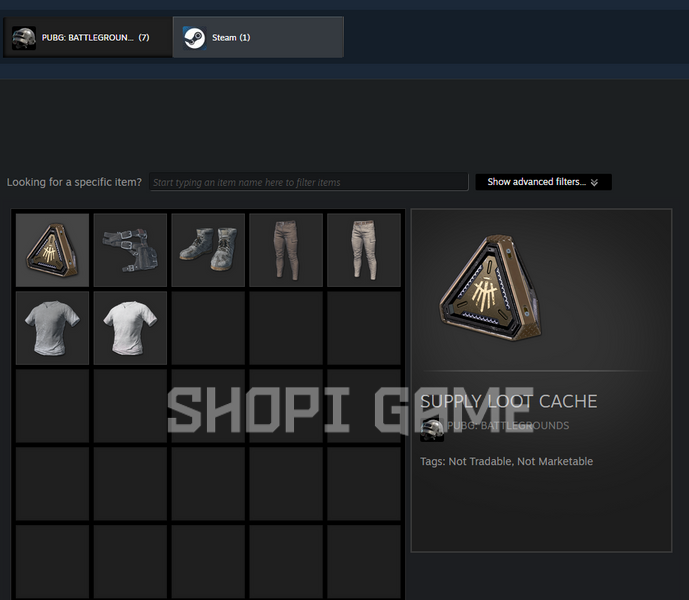Screen dimensions: 689x600
Task: Switch to the Steam (1) inventory tab
Action: [x=258, y=37]
